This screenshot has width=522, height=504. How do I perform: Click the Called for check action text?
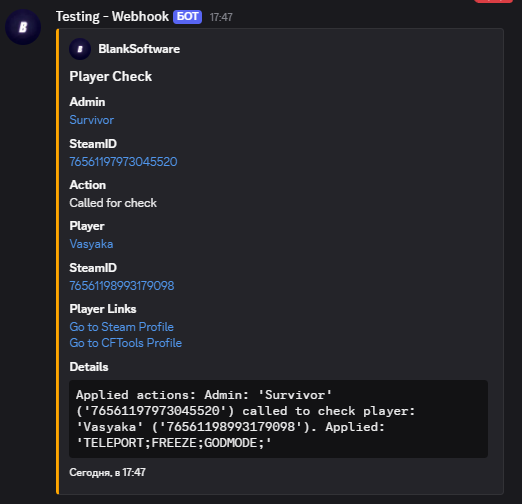113,203
